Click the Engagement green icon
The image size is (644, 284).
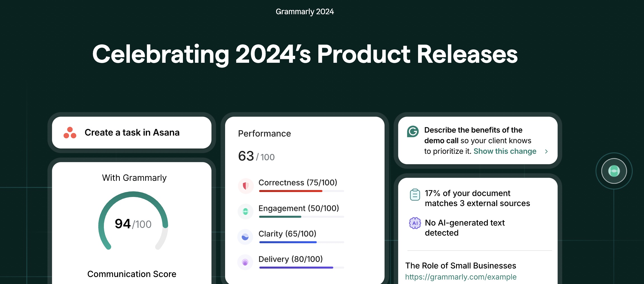point(245,211)
